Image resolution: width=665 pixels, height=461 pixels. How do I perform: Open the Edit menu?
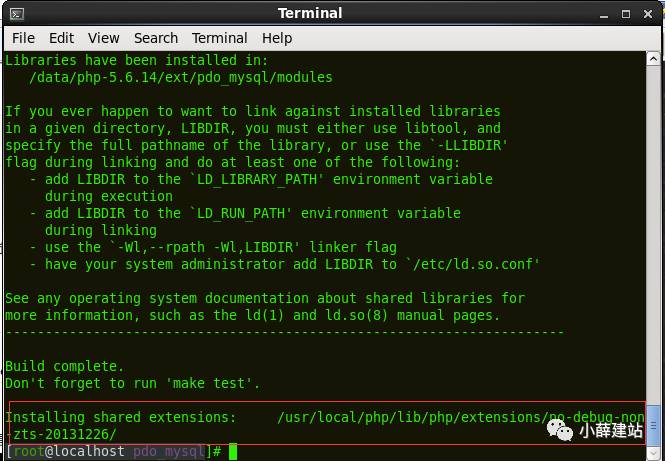(x=61, y=38)
